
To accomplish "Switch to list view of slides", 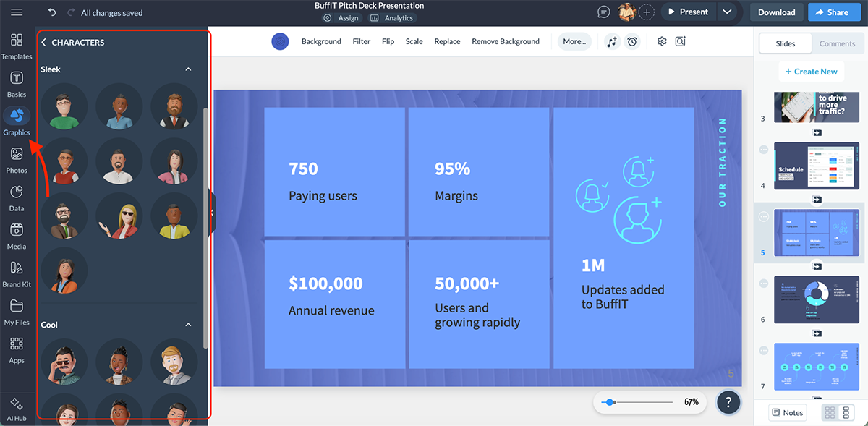I will click(846, 412).
